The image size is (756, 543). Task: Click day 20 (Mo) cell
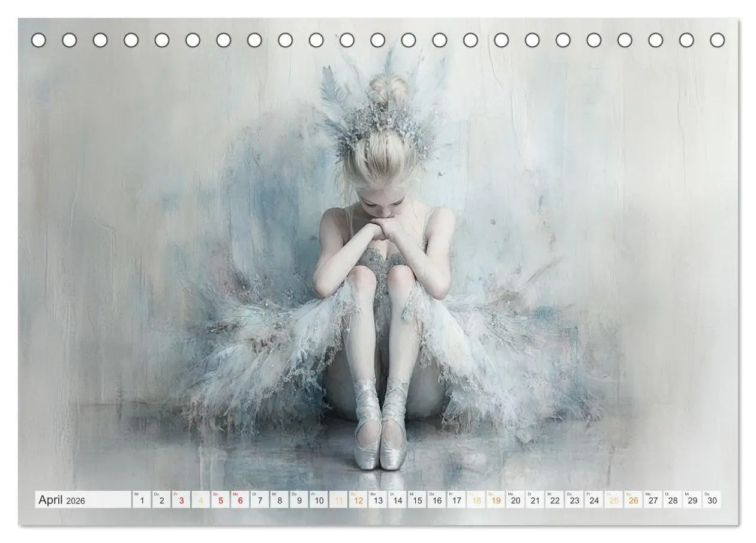click(x=515, y=500)
